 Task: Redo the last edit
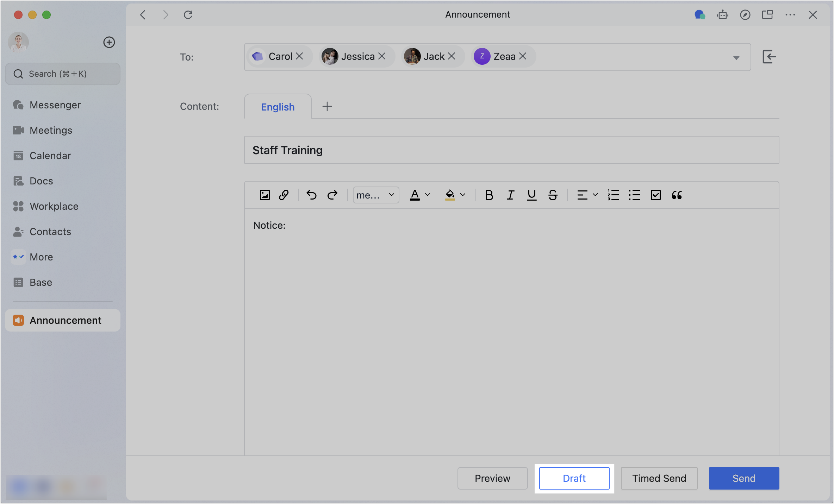pos(332,195)
